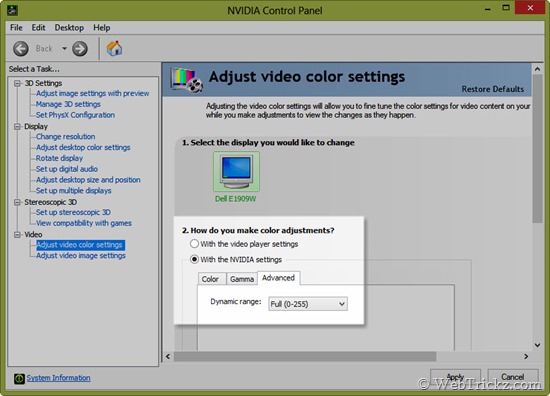Image resolution: width=550 pixels, height=396 pixels.
Task: Select the Display category label
Action: 36,127
